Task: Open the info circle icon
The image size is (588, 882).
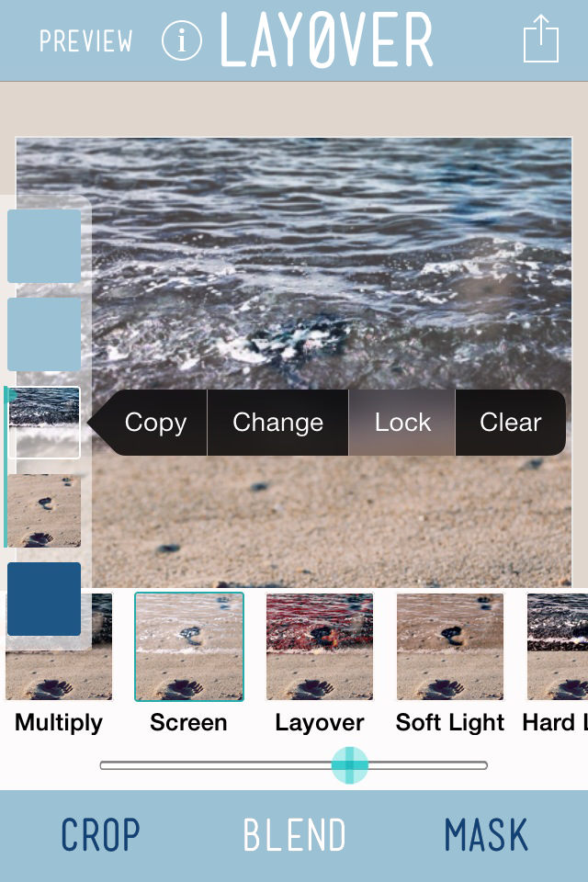Action: [x=182, y=40]
